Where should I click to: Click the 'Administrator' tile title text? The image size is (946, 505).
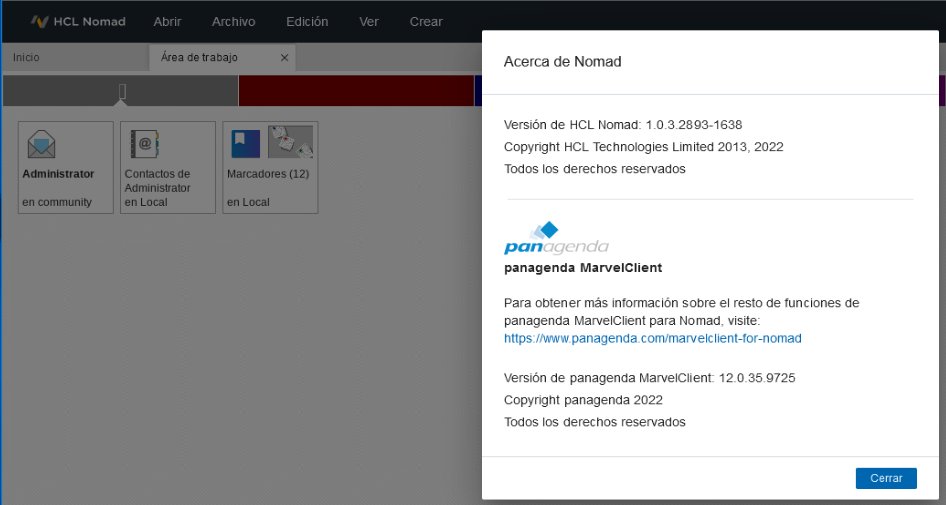pos(59,174)
